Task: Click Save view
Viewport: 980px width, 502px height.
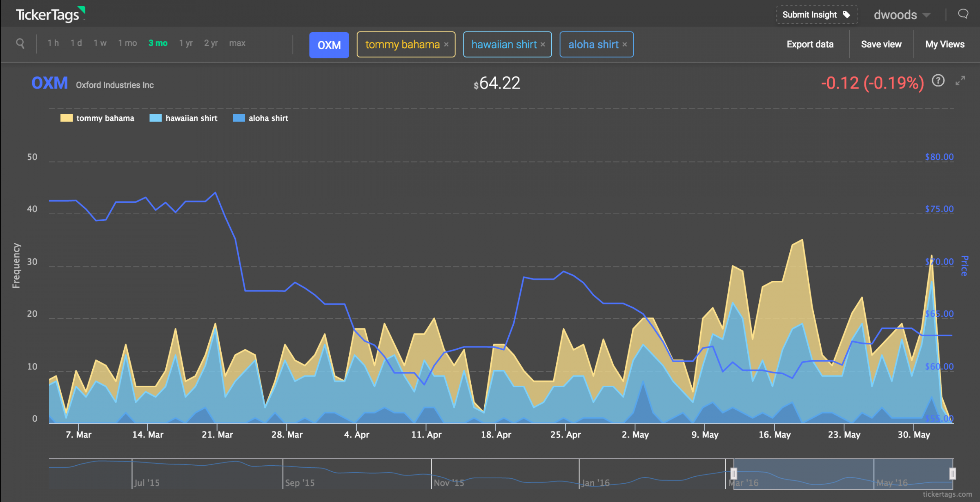Action: tap(881, 44)
